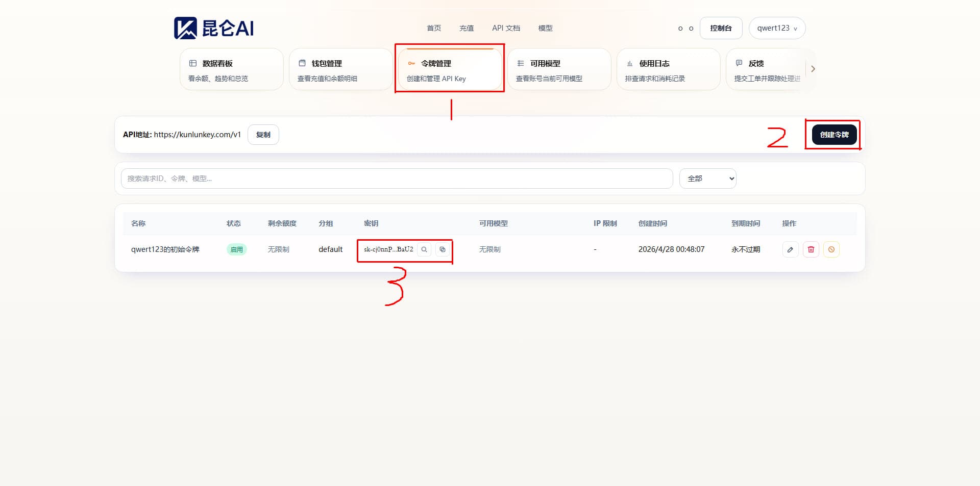Screen dimensions: 980x486
Task: Open the 充值 menu item
Action: coord(466,28)
